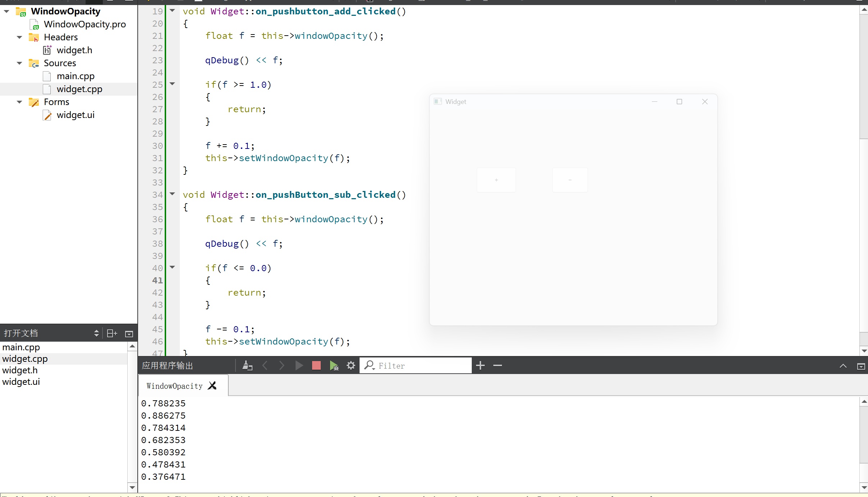The height and width of the screenshot is (497, 868).
Task: Stop the running application with red square
Action: [x=316, y=366]
